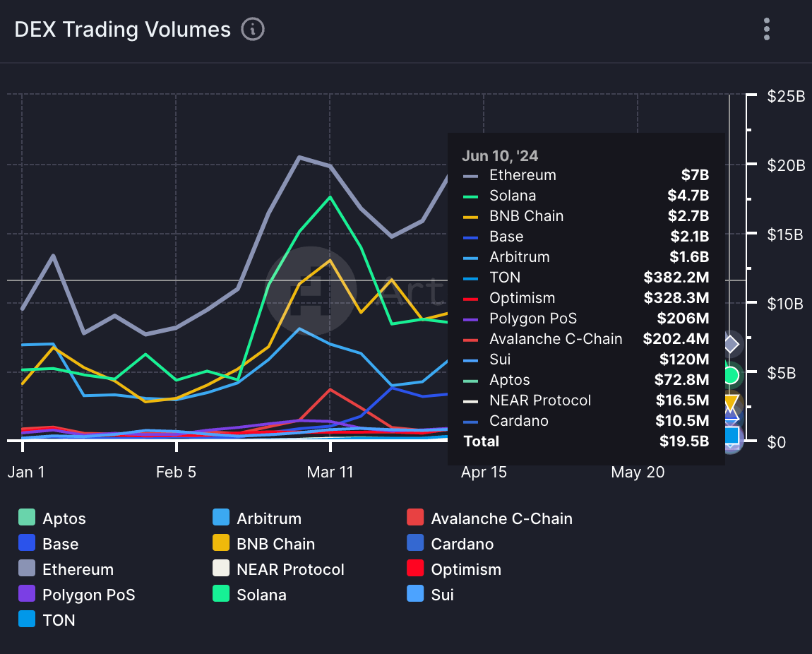Click the blue square data marker
The height and width of the screenshot is (654, 812).
731,436
